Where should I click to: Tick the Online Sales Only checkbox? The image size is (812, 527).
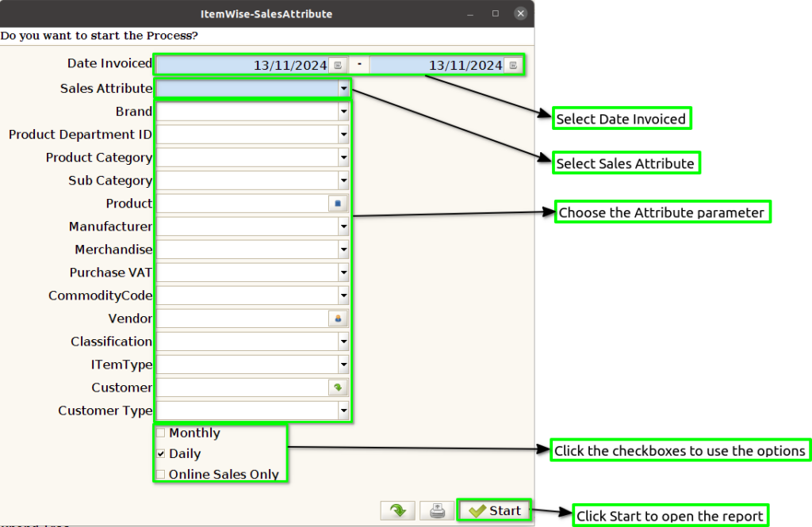161,474
